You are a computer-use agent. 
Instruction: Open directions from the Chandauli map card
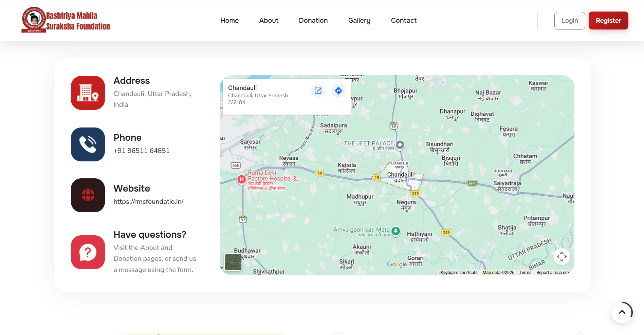pyautogui.click(x=338, y=91)
